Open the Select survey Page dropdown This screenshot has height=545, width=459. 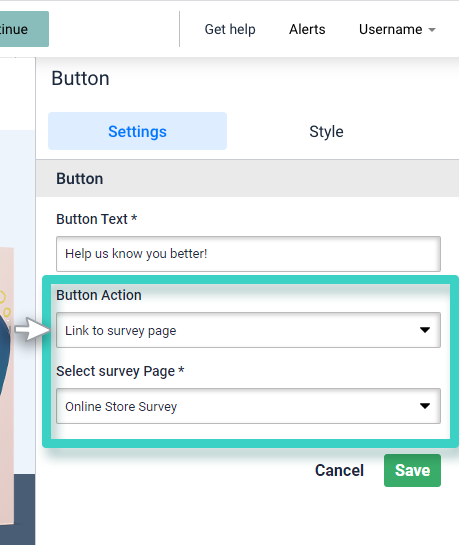tap(248, 406)
